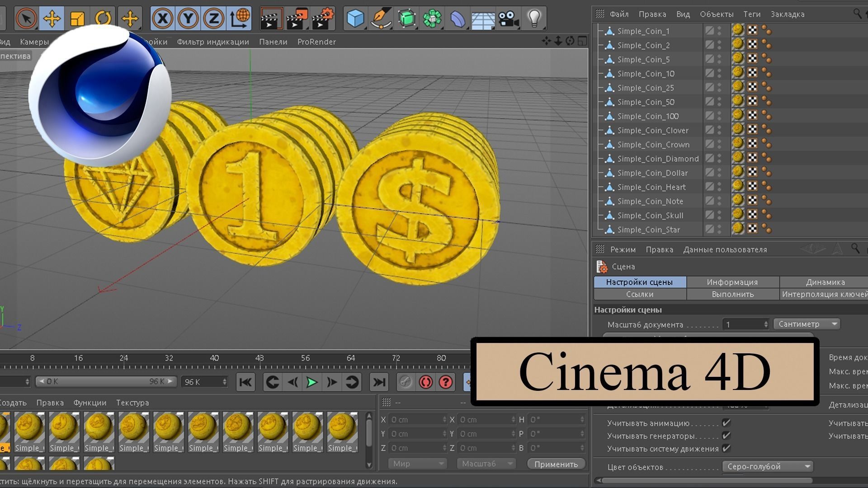Render the active view clapperboard
868x488 pixels.
click(x=271, y=19)
